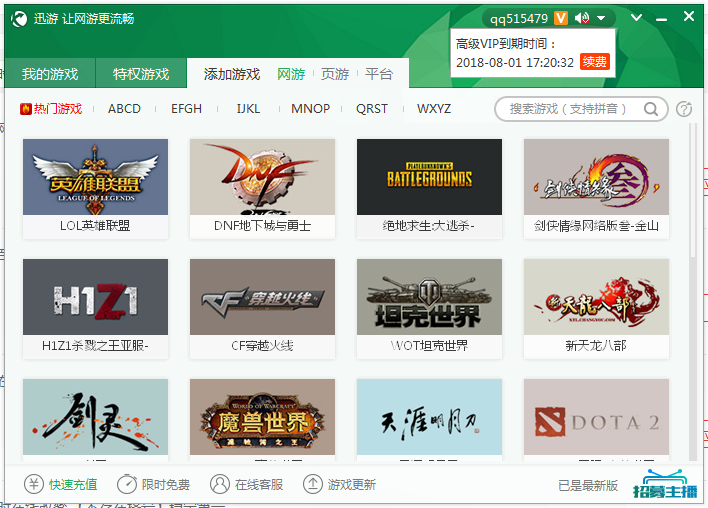This screenshot has width=708, height=508.
Task: Filter games by ABCD letters
Action: coord(124,109)
